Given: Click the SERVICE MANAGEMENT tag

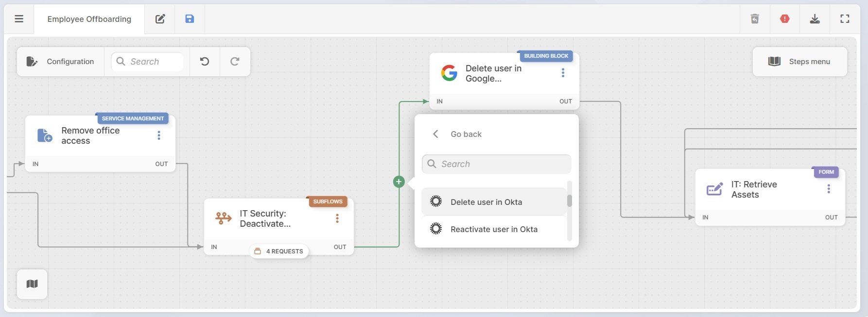Looking at the screenshot, I should pyautogui.click(x=133, y=118).
